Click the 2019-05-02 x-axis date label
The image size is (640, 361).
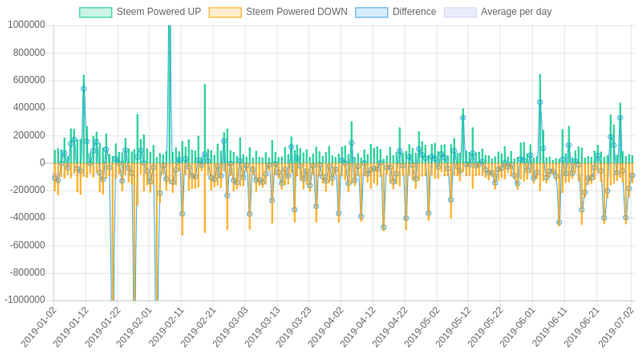click(x=422, y=328)
